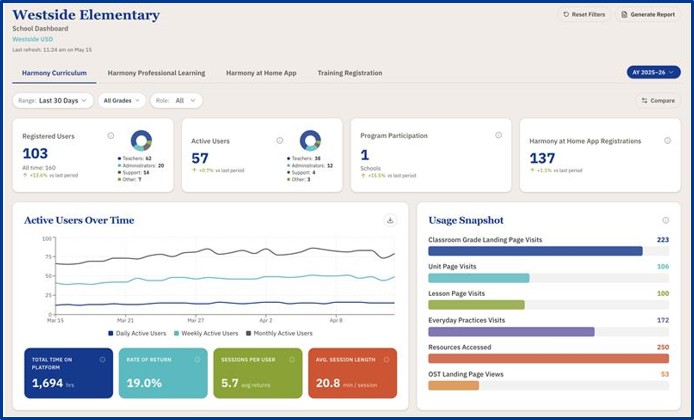Download the Active Users Over Time chart
The height and width of the screenshot is (420, 694).
tap(390, 220)
